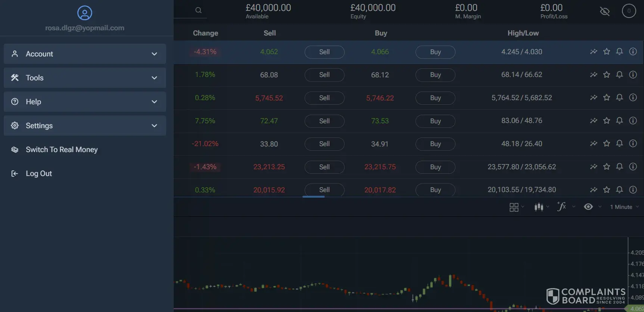Viewport: 644px width, 312px height.
Task: Toggle hide balance crossed-eye icon
Action: pos(604,11)
